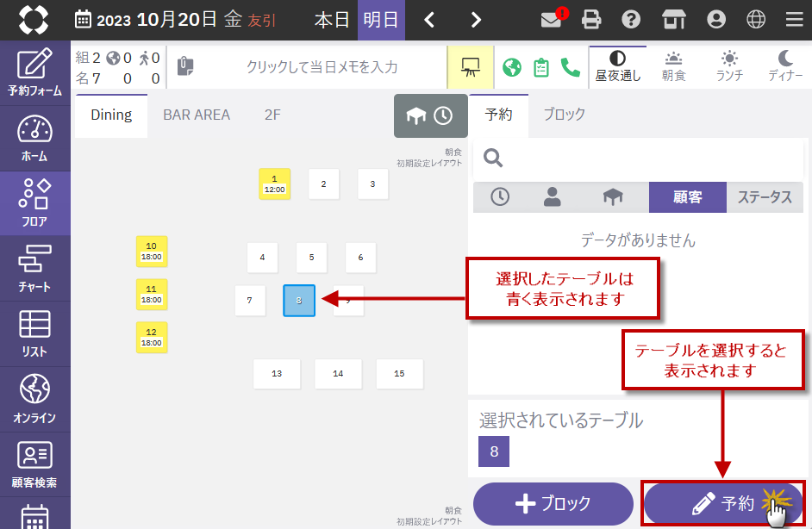
Task: Switch to the BAR AREA tab
Action: click(x=197, y=114)
